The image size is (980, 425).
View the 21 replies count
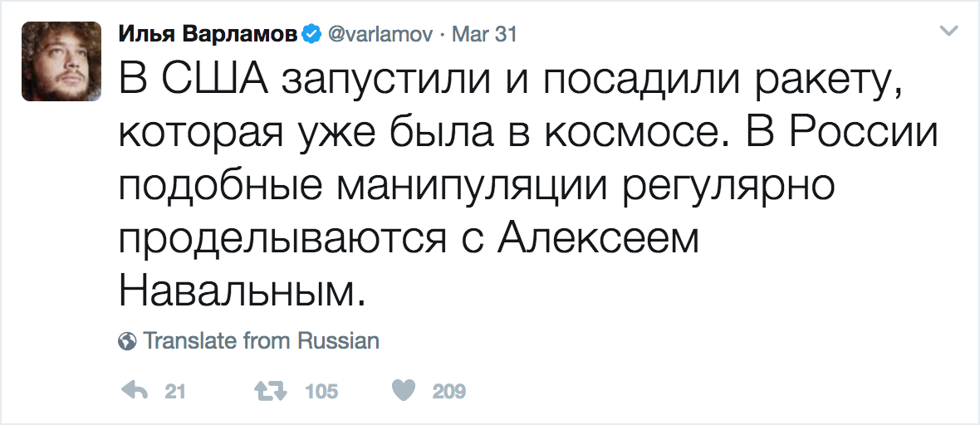click(174, 392)
